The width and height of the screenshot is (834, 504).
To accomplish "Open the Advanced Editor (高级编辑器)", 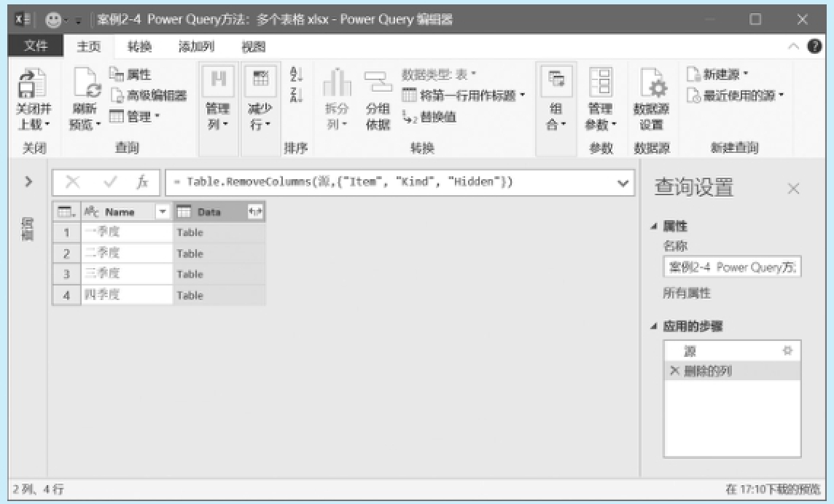I will 149,95.
